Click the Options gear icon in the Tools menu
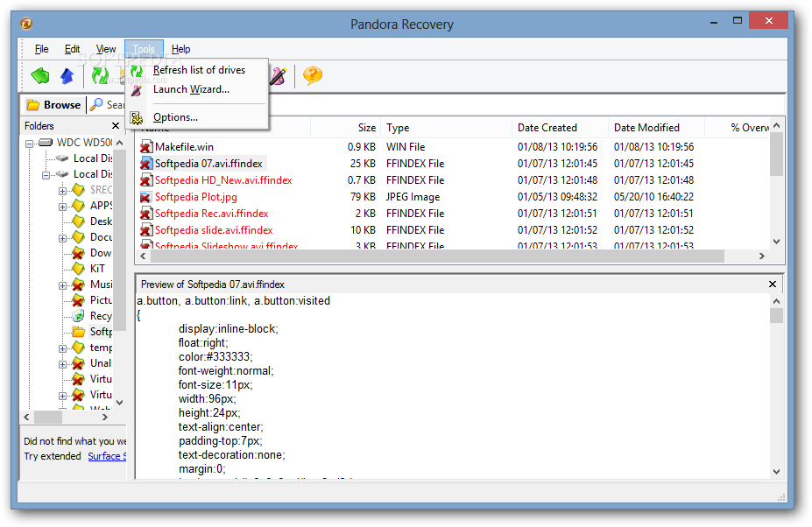 tap(136, 118)
